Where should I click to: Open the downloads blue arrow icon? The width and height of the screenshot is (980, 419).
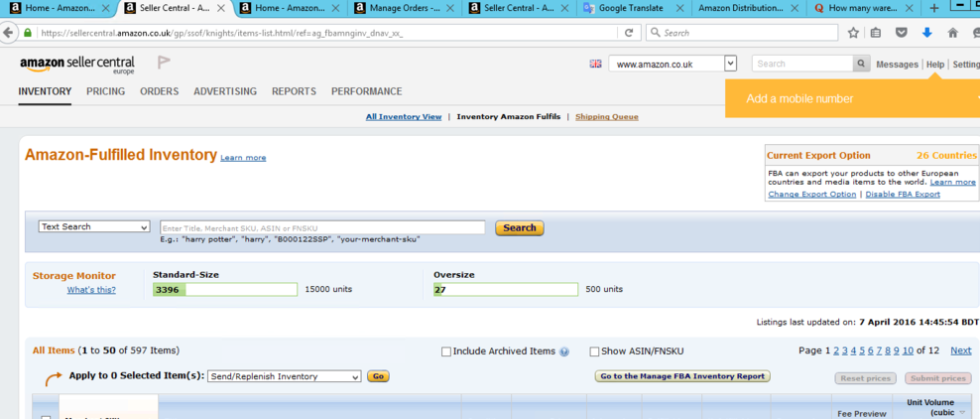click(x=926, y=33)
